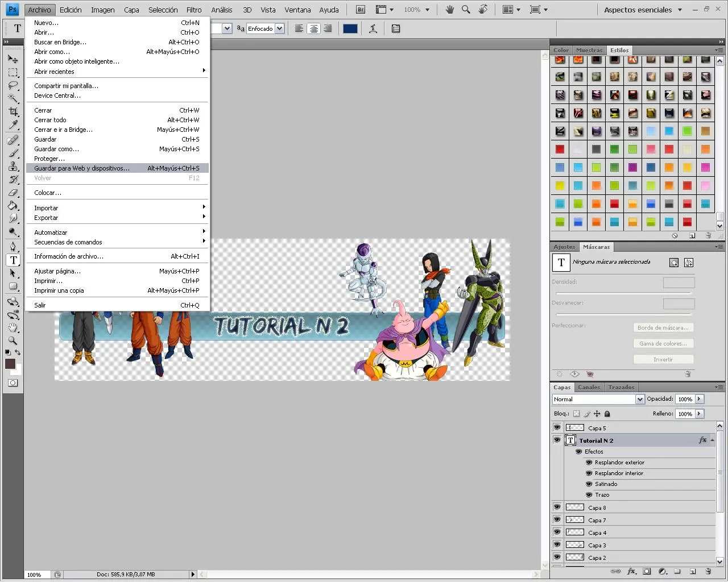This screenshot has width=728, height=582.
Task: Hide the Satinado effect
Action: pyautogui.click(x=589, y=484)
